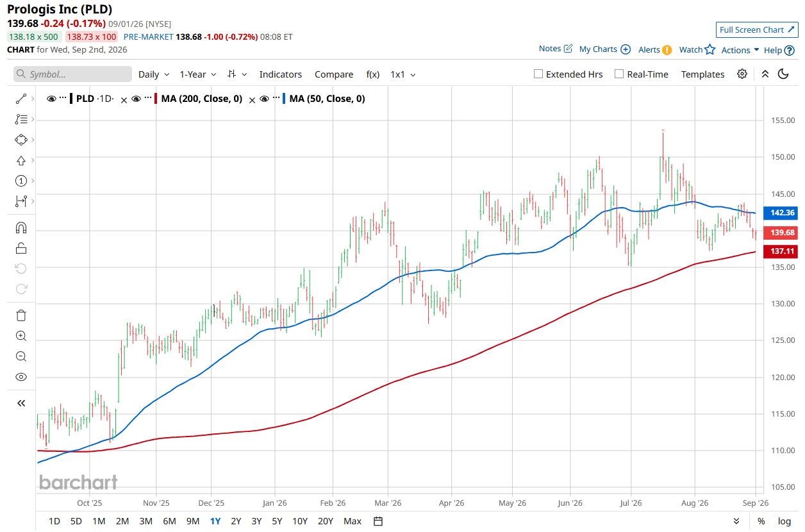
Task: Zoom in with the plus magnifier icon
Action: click(21, 336)
